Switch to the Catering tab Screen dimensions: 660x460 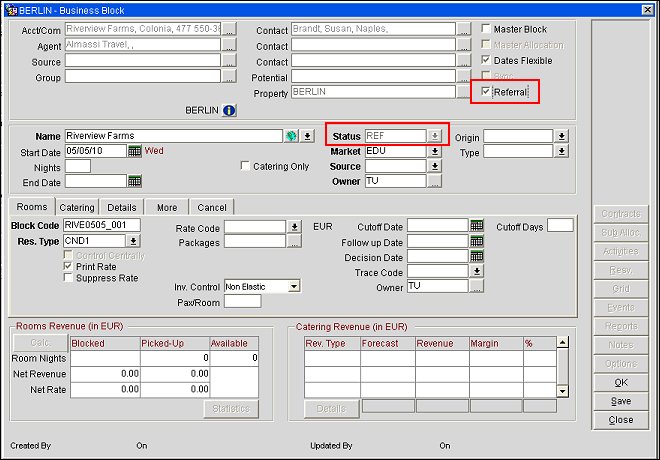click(76, 207)
